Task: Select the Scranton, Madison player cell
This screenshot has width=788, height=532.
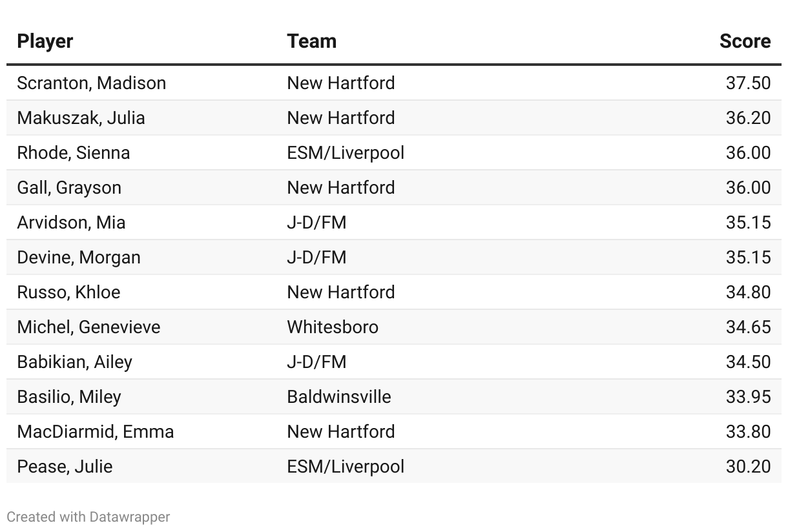Action: click(92, 83)
